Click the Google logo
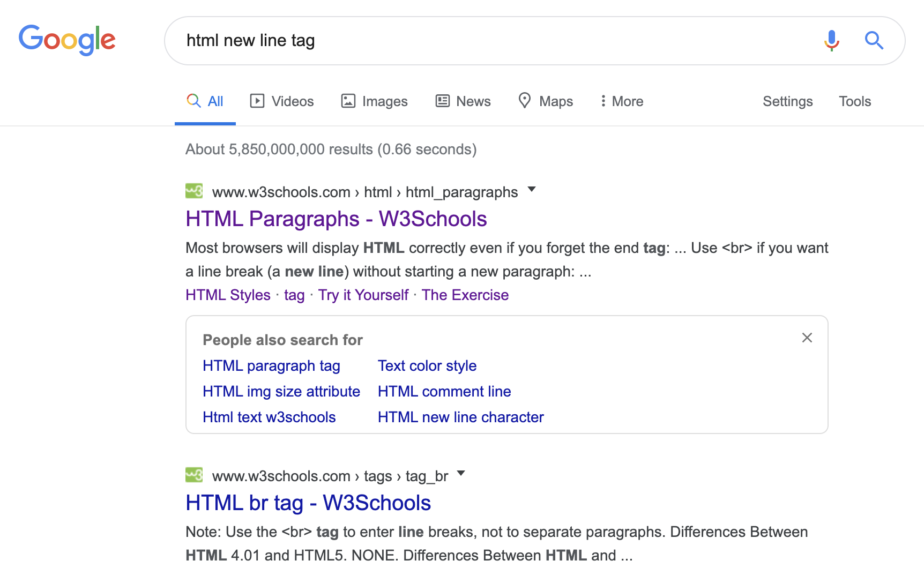This screenshot has height=583, width=924. pos(67,40)
